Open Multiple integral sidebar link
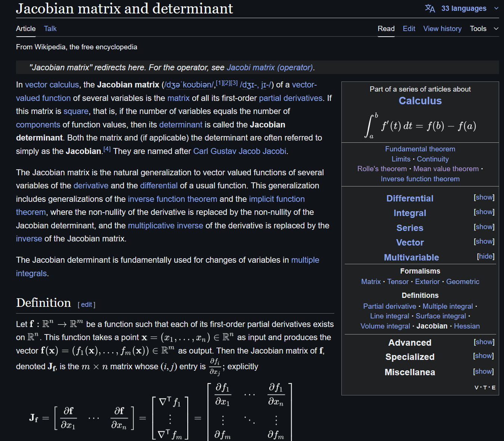 coord(448,306)
